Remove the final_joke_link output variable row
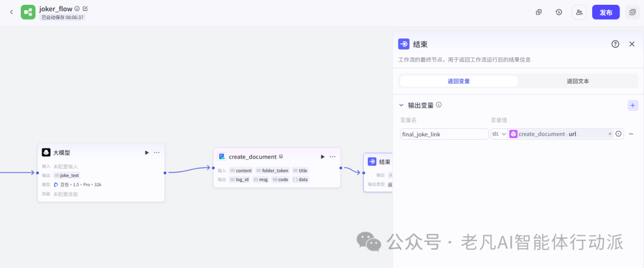Screen dimensions: 644x268 click(x=631, y=134)
